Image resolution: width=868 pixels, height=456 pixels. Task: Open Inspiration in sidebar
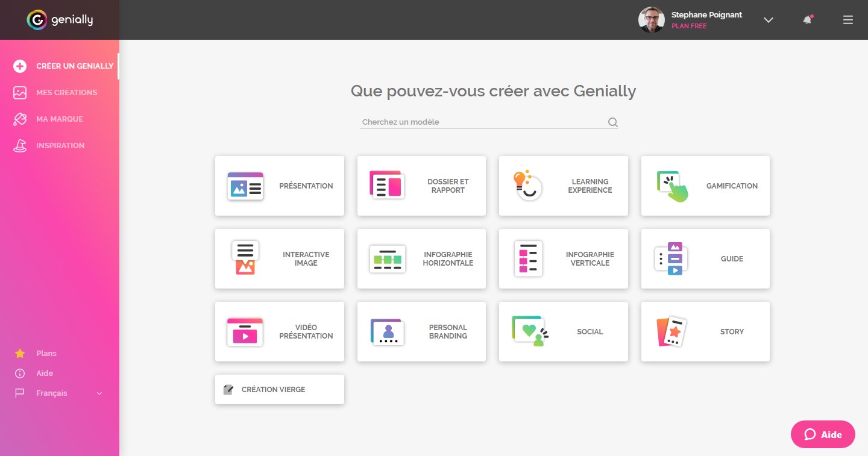point(60,146)
